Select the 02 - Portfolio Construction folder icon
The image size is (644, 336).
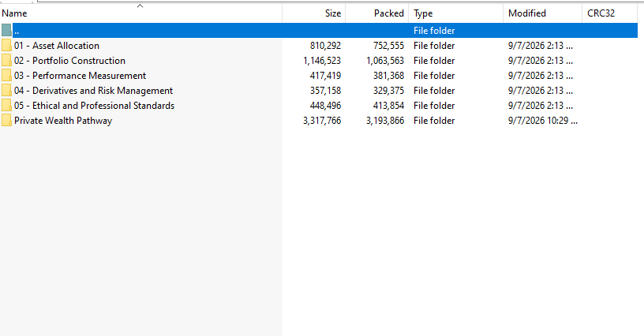click(6, 61)
